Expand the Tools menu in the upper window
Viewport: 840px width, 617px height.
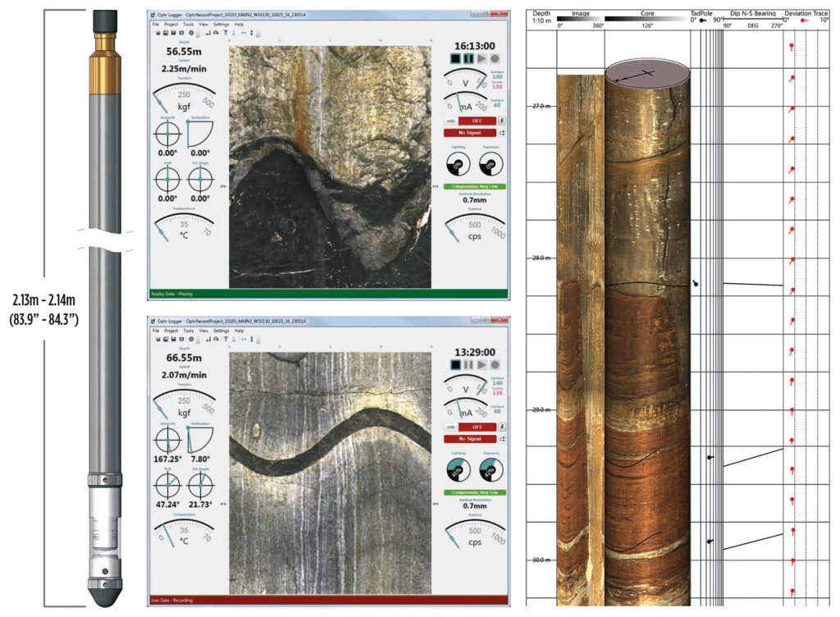(x=189, y=25)
